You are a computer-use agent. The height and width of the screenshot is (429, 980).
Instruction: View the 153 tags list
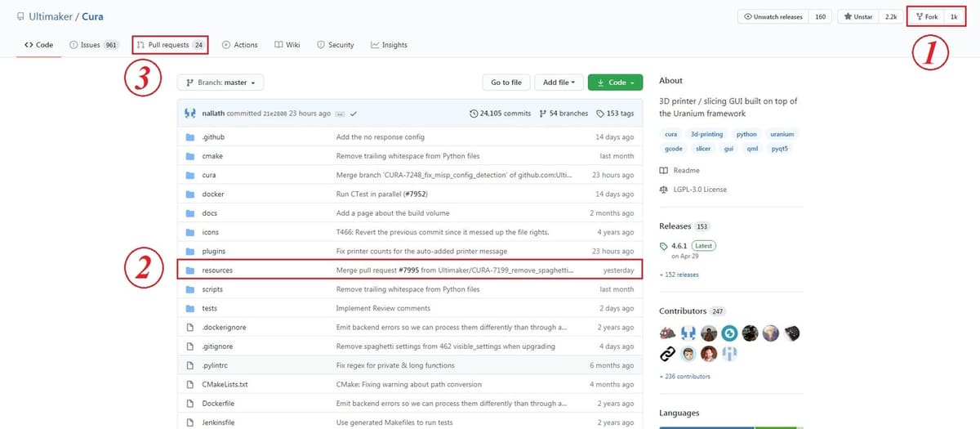[x=615, y=114]
